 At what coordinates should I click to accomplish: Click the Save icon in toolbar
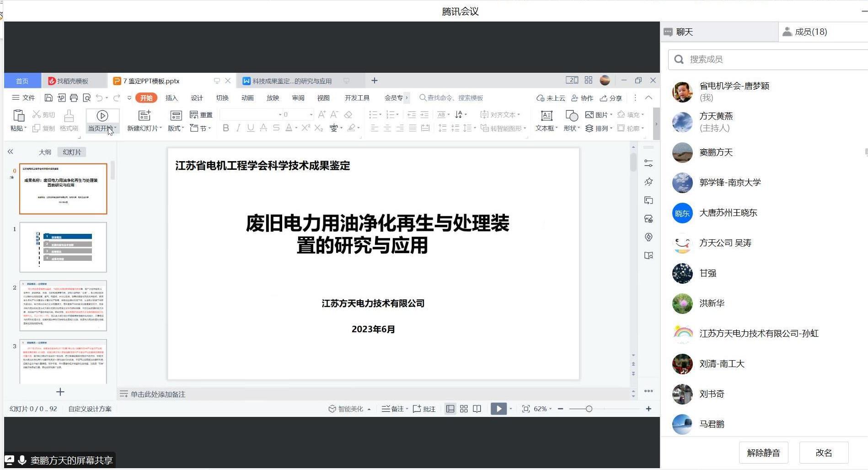pyautogui.click(x=48, y=98)
